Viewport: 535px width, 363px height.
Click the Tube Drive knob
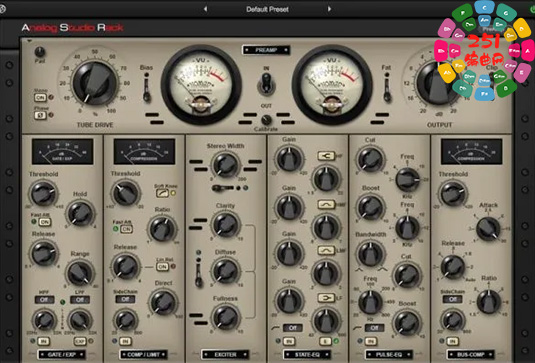coord(95,83)
